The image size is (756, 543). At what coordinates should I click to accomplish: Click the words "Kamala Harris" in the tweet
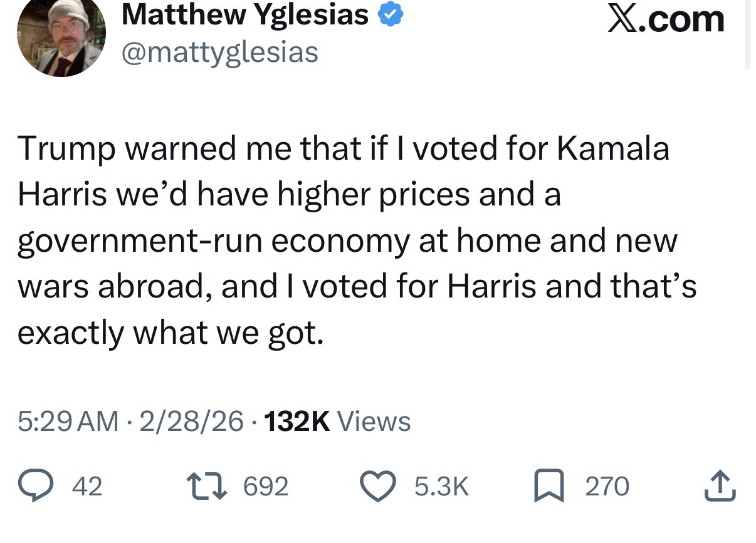(611, 150)
